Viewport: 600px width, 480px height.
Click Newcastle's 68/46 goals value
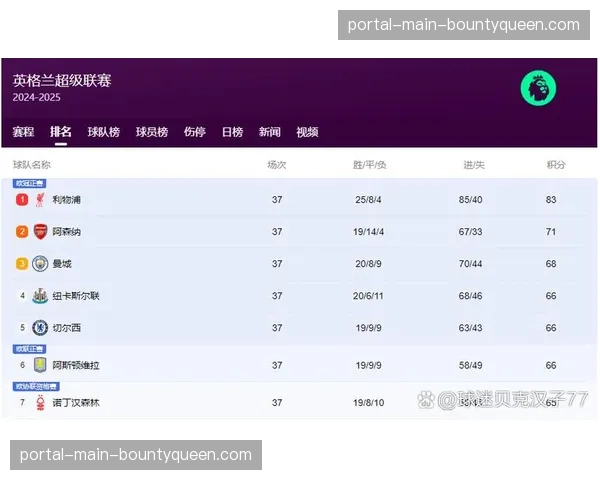click(470, 296)
